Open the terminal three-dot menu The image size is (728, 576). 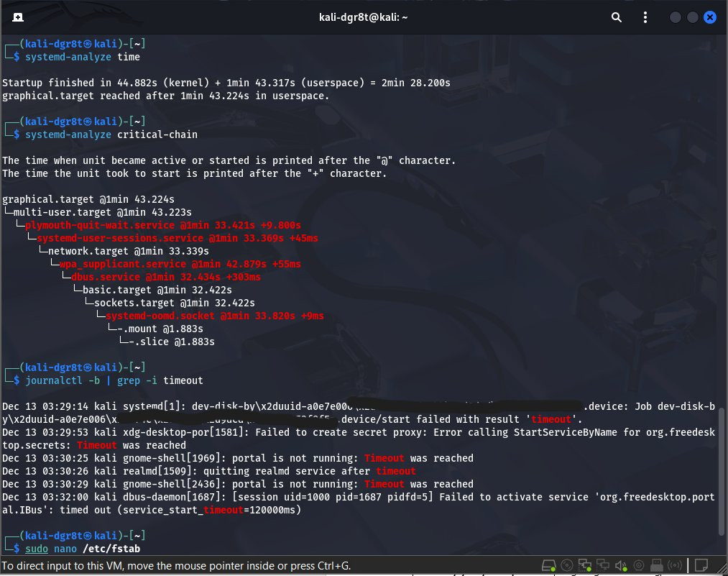point(645,18)
